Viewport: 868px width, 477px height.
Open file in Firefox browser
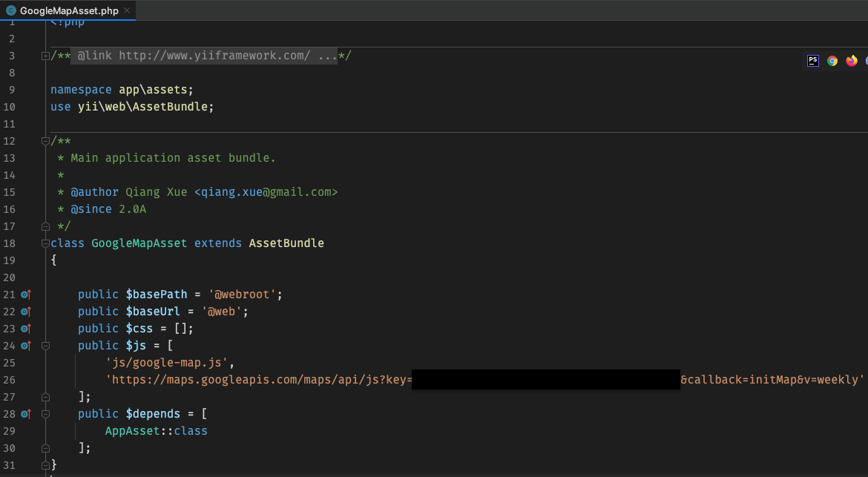[851, 61]
